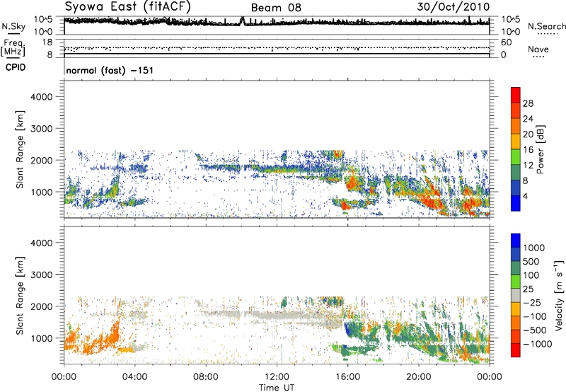This screenshot has width=566, height=392.
Task: Click the blue swatch at the power colorbar bottom
Action: tap(516, 204)
